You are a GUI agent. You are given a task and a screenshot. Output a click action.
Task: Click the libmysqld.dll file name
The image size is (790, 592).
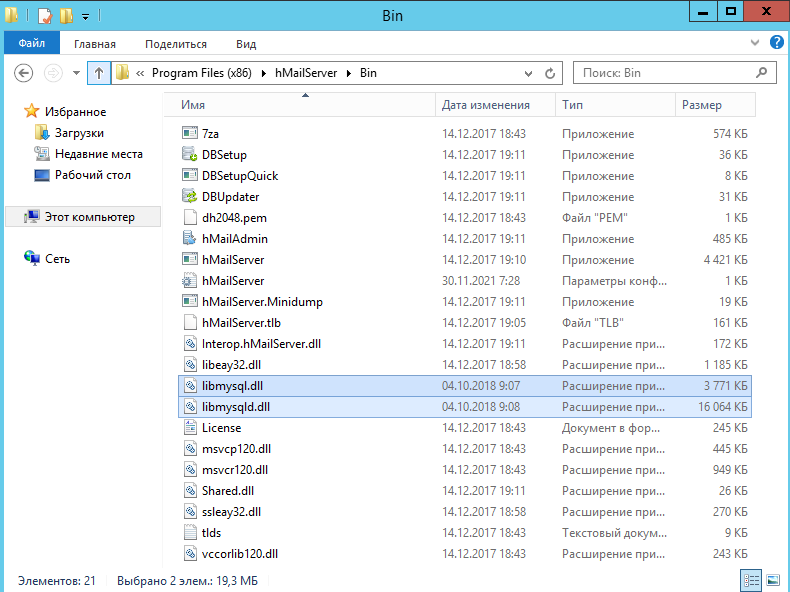pyautogui.click(x=236, y=407)
